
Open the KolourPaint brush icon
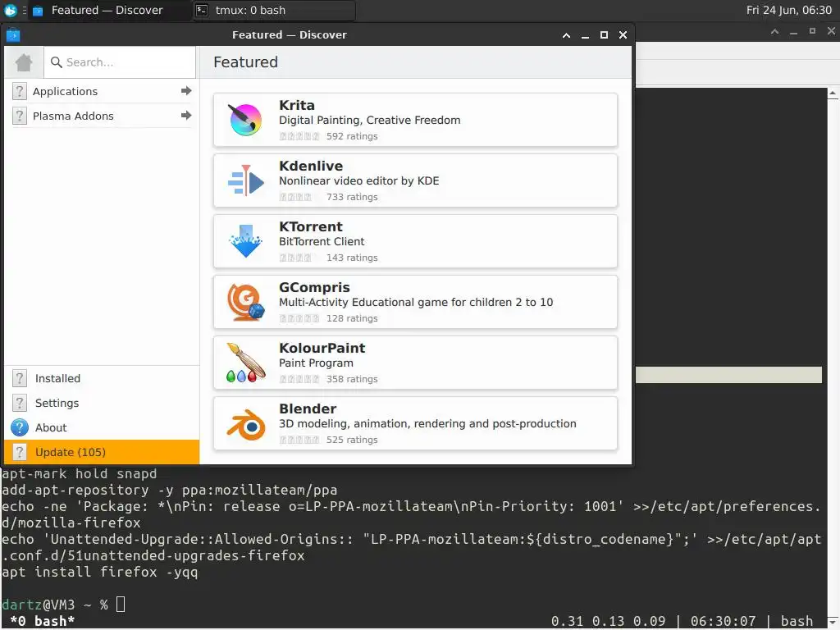pyautogui.click(x=245, y=363)
